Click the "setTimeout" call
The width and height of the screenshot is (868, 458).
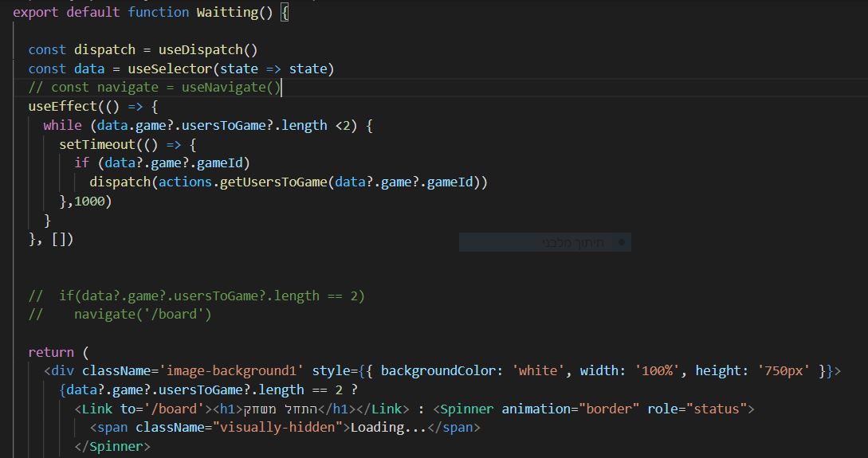97,144
